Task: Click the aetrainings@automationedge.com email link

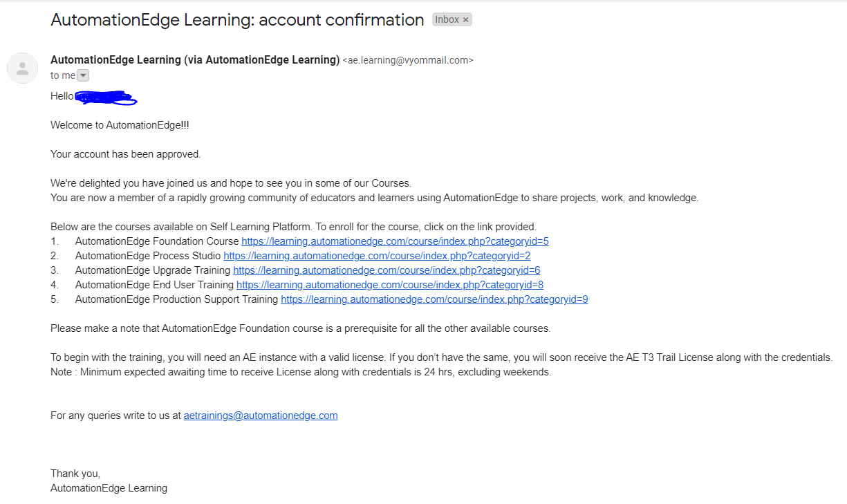Action: [x=261, y=416]
